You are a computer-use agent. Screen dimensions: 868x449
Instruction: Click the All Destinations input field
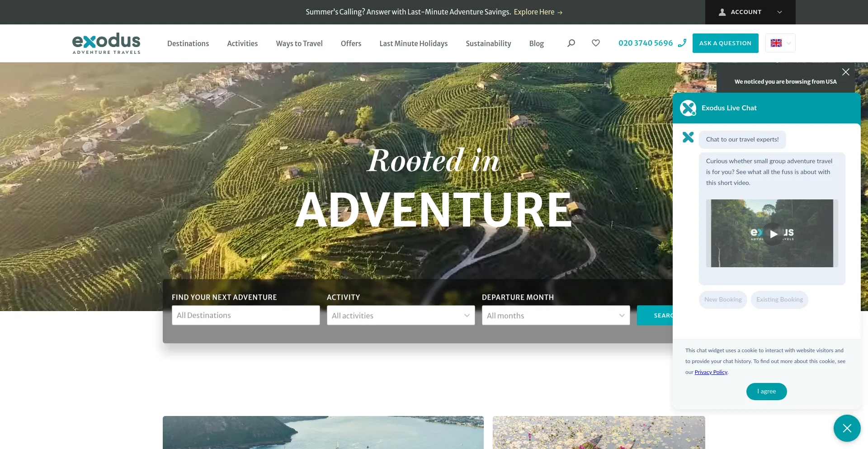245,315
